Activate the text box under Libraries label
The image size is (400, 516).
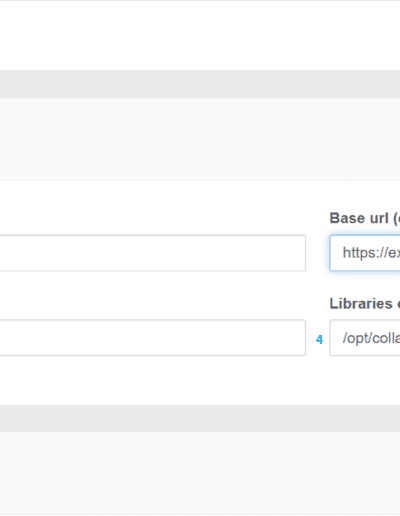tap(365, 338)
